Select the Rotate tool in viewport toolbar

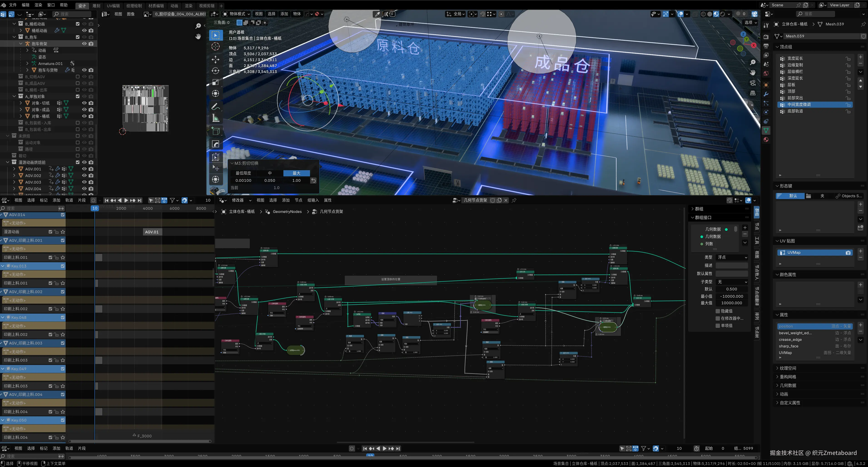[x=216, y=71]
